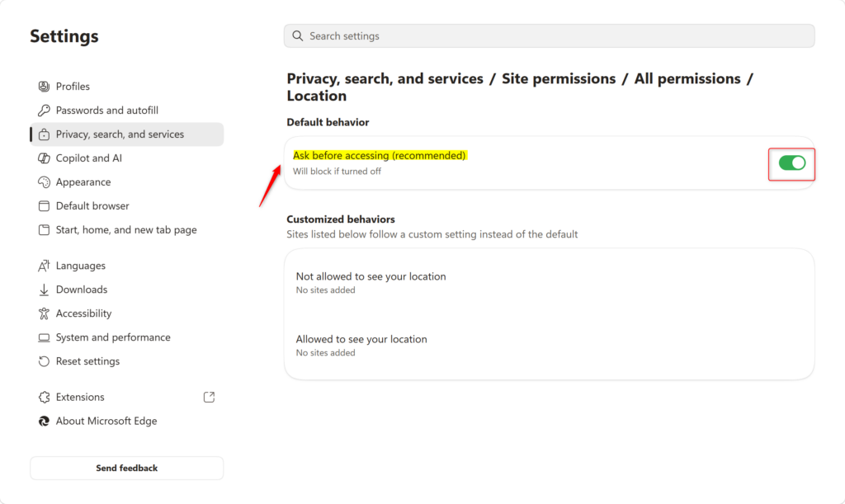Click 'Customized behaviors' heading

(341, 219)
